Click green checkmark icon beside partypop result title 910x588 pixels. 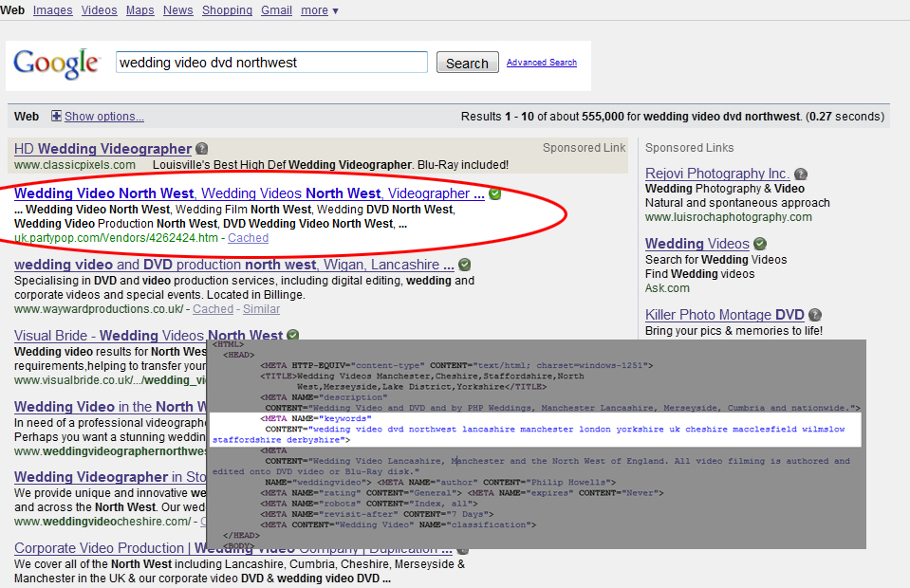coord(495,193)
